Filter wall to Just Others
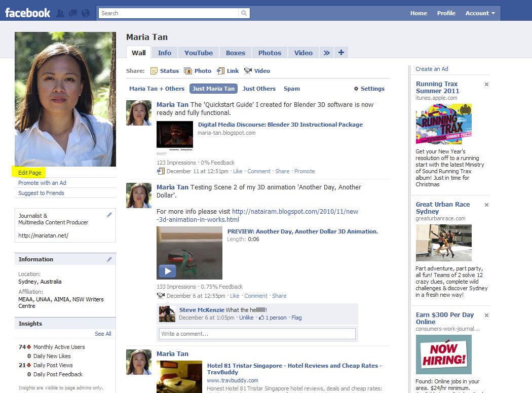Viewport: 532px width, 393px height. [x=259, y=89]
